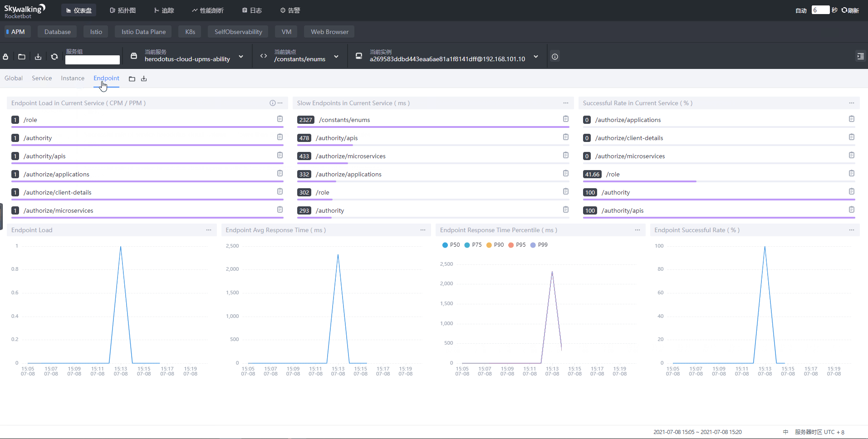Image resolution: width=868 pixels, height=439 pixels.
Task: Click the info icon after the instance selector
Action: pos(554,57)
